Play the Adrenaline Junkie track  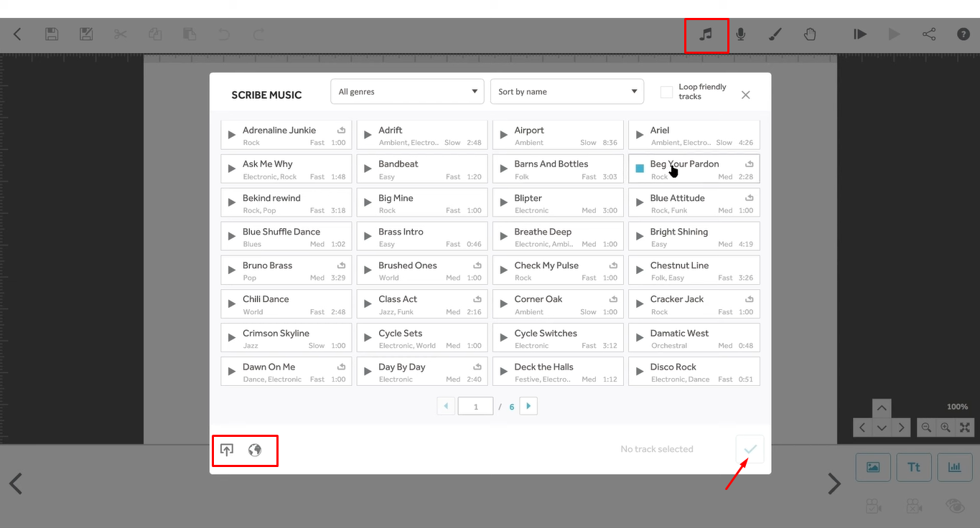pos(232,135)
